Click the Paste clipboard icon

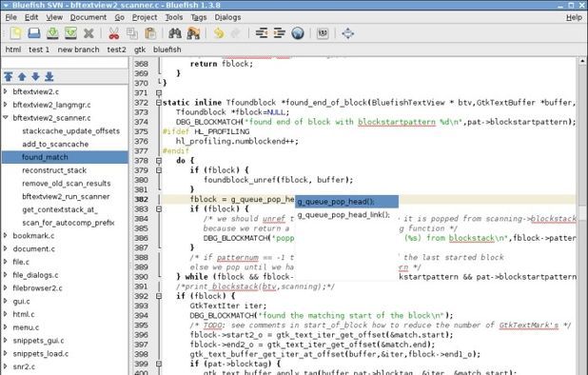coord(150,33)
